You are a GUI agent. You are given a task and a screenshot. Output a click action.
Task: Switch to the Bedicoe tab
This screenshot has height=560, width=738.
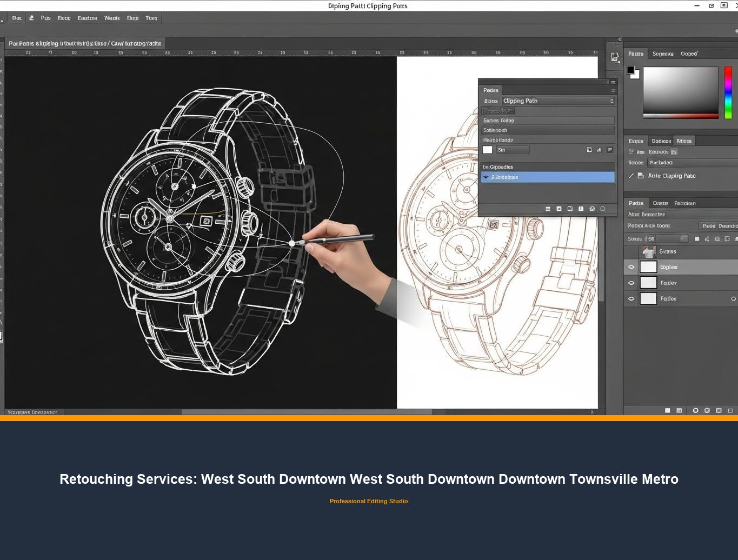coord(661,141)
